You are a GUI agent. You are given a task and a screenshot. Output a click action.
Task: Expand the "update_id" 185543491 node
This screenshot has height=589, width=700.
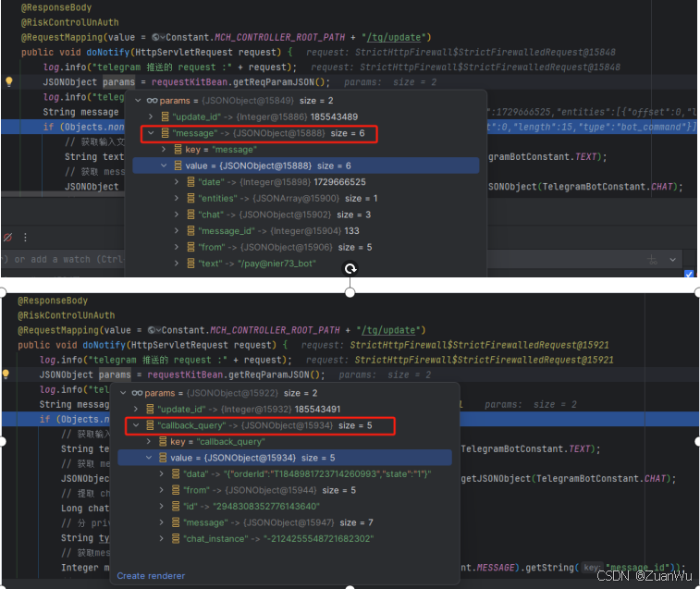pyautogui.click(x=136, y=409)
